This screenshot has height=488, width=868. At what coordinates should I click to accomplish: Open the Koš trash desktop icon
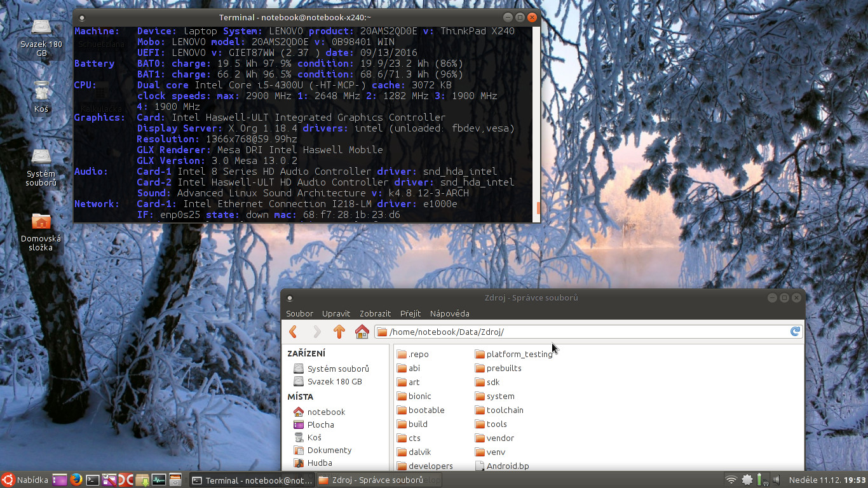click(41, 97)
